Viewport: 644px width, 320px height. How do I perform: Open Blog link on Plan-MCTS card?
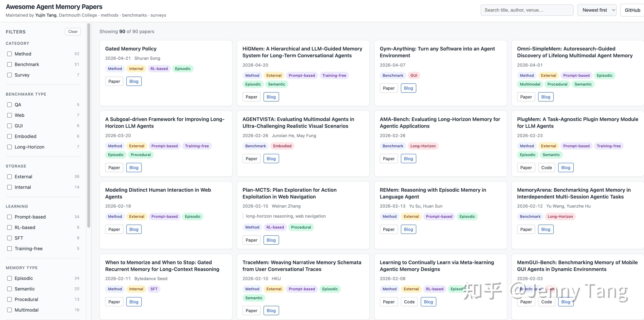[271, 240]
